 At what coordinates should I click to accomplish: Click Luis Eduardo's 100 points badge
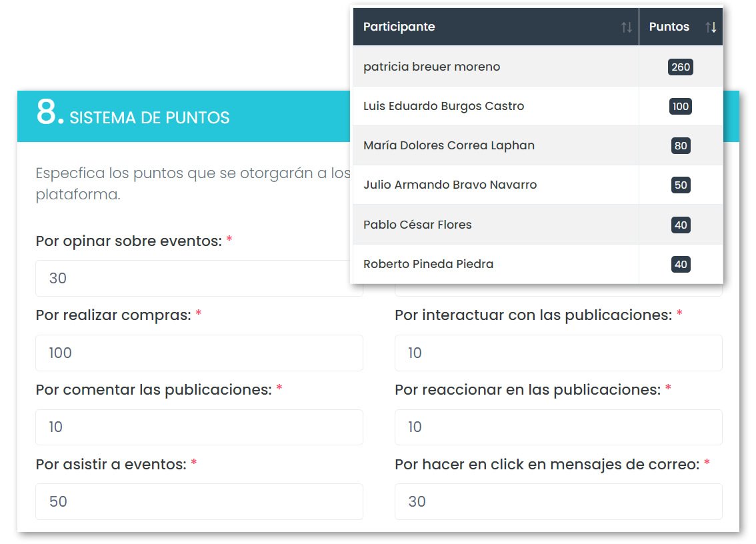pos(680,107)
